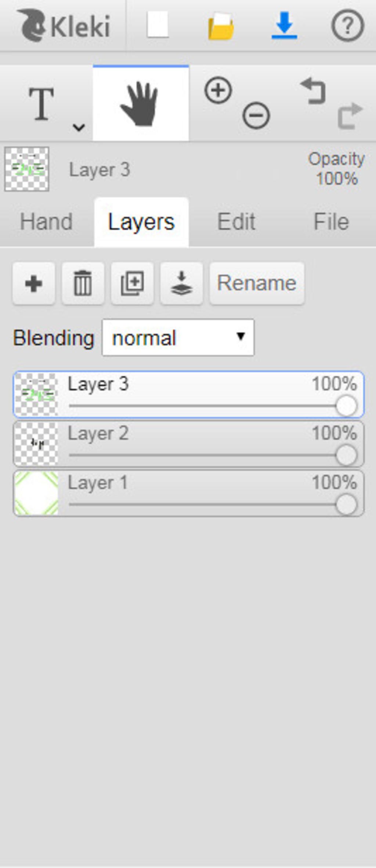Click the Rename button

tap(257, 283)
